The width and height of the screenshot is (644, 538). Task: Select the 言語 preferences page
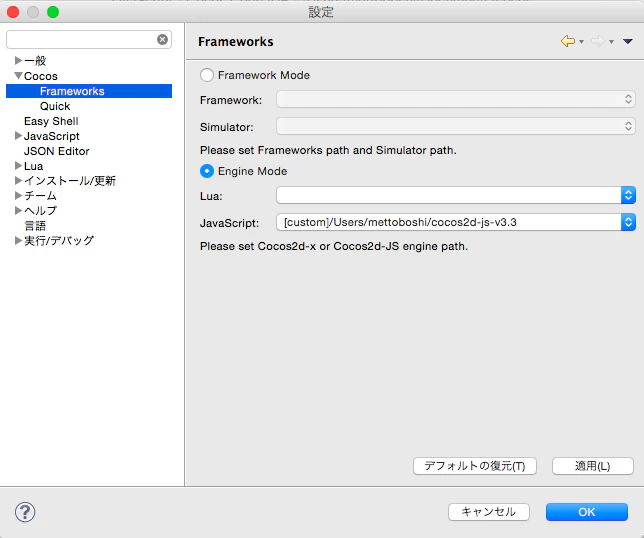tap(35, 225)
